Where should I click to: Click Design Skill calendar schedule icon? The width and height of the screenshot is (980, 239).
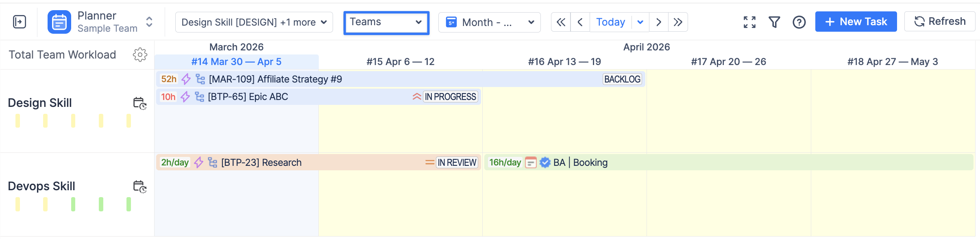(140, 103)
